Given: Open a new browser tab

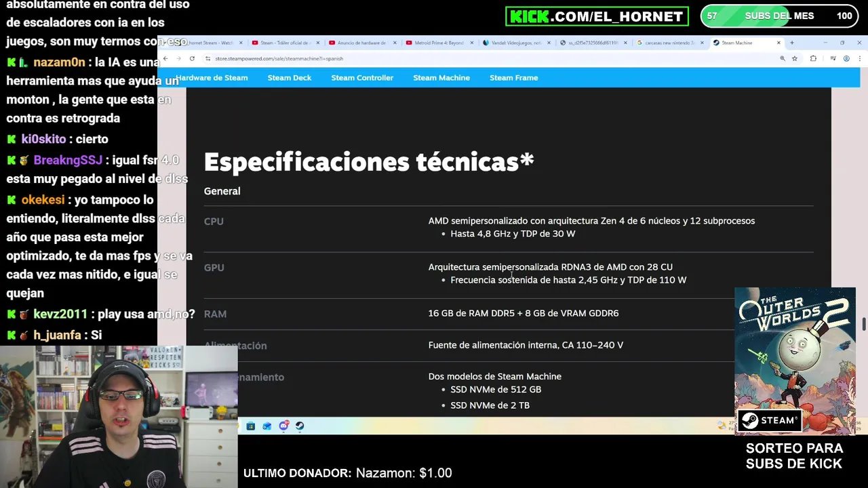Looking at the screenshot, I should (x=791, y=43).
